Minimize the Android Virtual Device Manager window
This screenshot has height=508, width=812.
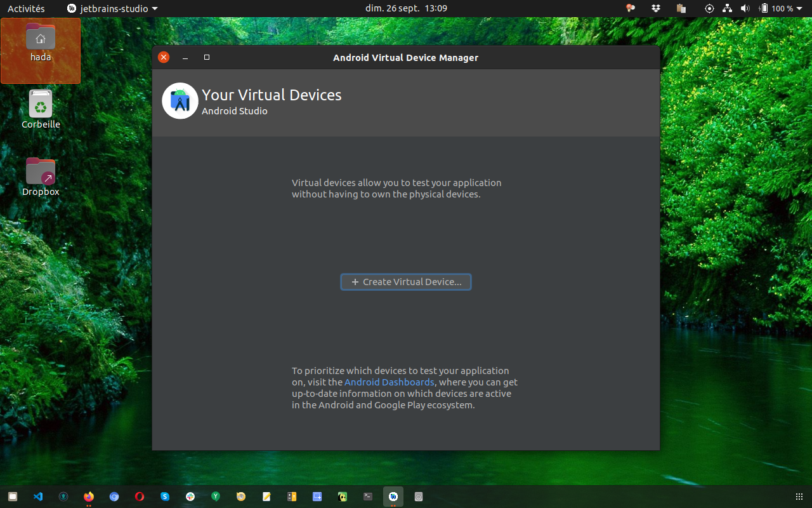tap(185, 57)
